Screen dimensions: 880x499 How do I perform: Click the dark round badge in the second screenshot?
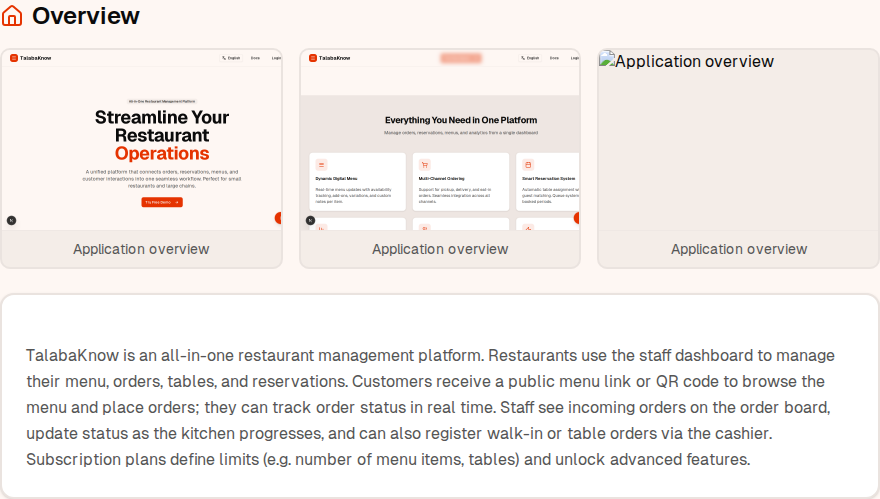click(310, 220)
